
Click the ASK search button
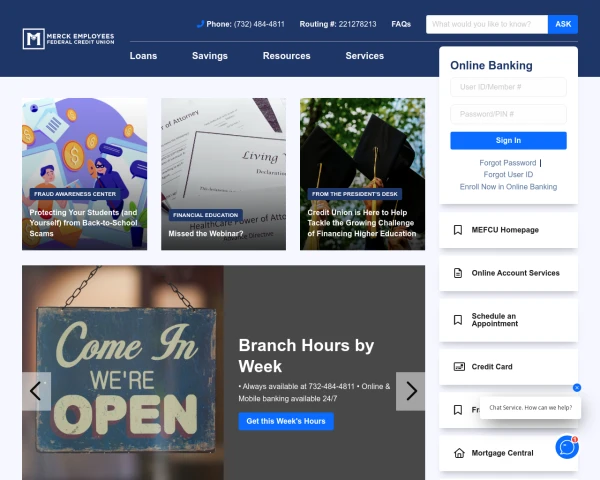[563, 24]
